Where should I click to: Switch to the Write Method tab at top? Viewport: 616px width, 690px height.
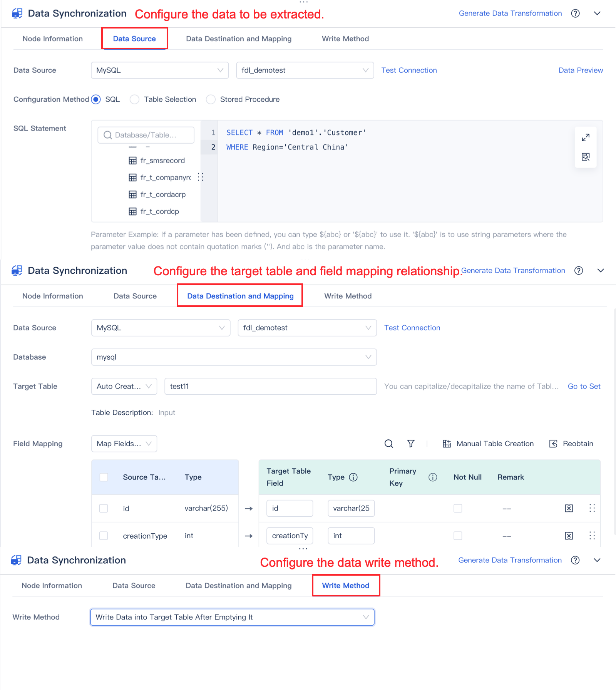345,39
